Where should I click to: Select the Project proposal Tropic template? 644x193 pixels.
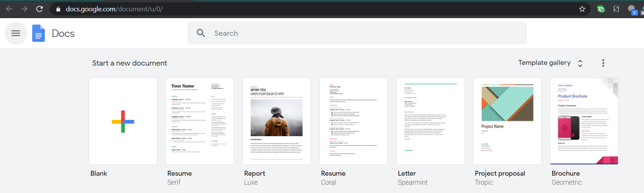click(x=507, y=121)
